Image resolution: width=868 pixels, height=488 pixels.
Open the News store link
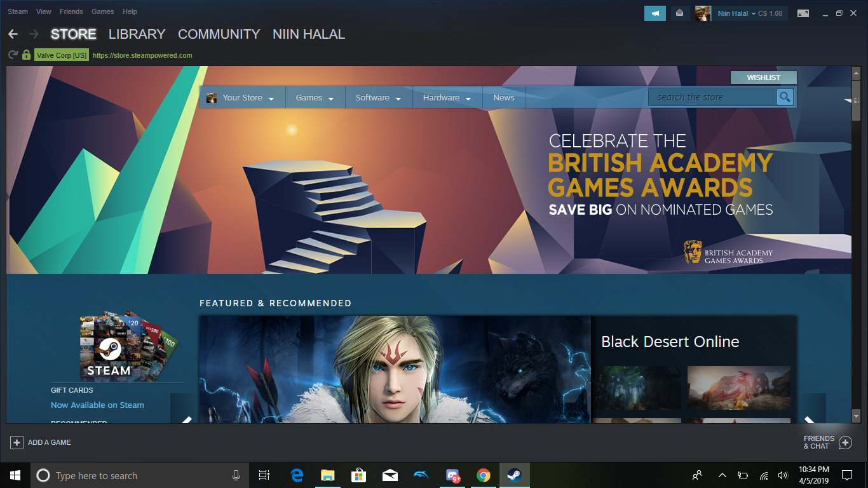tap(503, 97)
